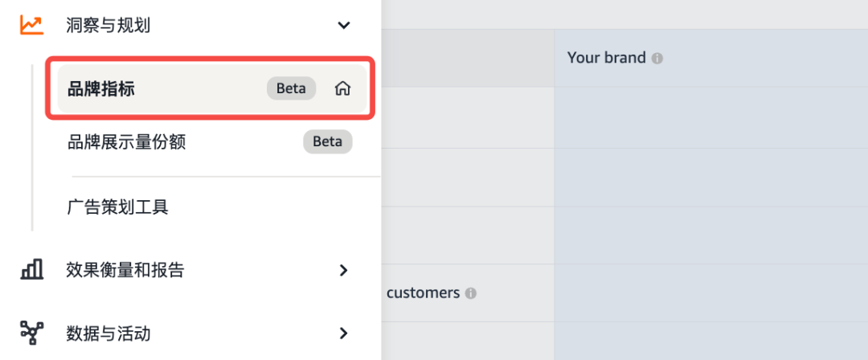Show info icon beside customers label
The image size is (868, 360).
click(x=471, y=293)
